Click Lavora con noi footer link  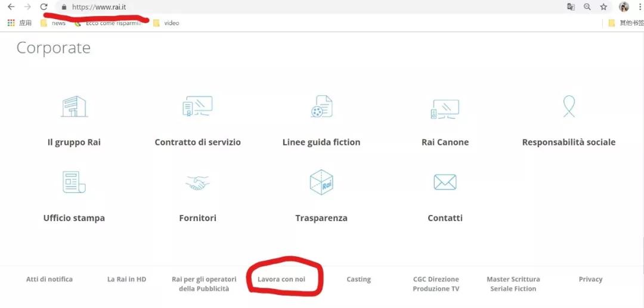tap(281, 279)
